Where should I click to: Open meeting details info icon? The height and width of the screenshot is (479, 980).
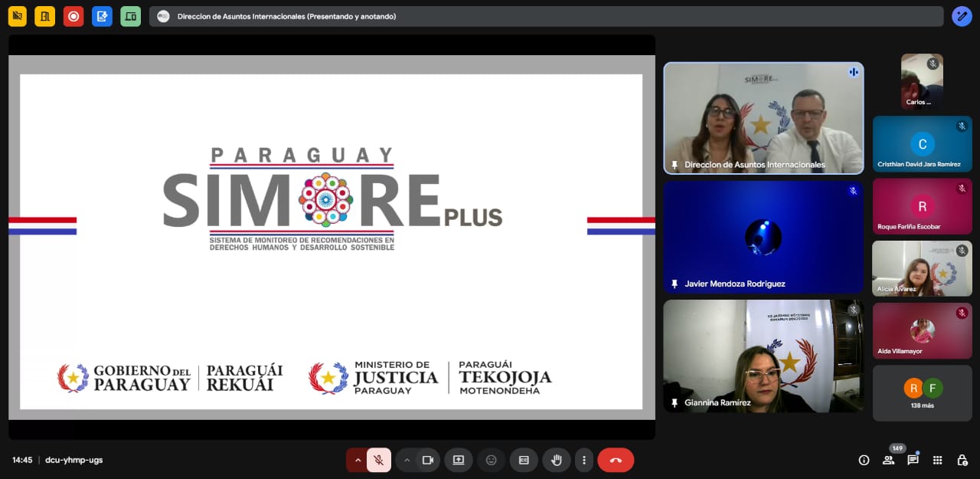tap(864, 460)
